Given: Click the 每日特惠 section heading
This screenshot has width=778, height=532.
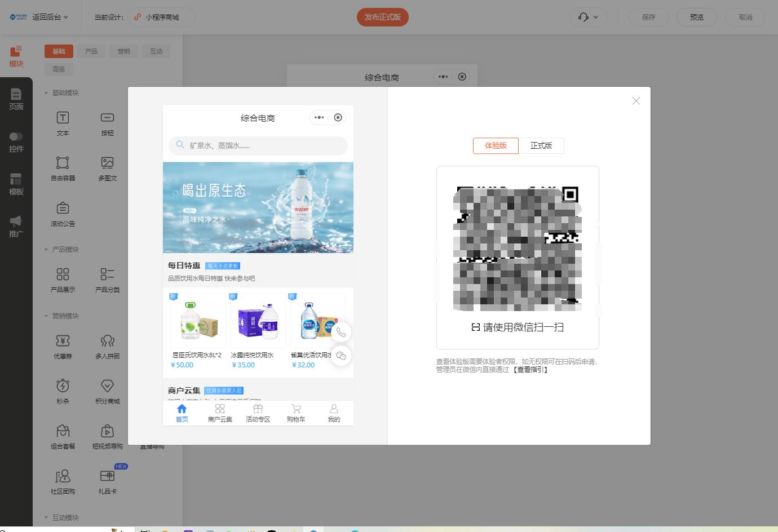Looking at the screenshot, I should coord(184,265).
